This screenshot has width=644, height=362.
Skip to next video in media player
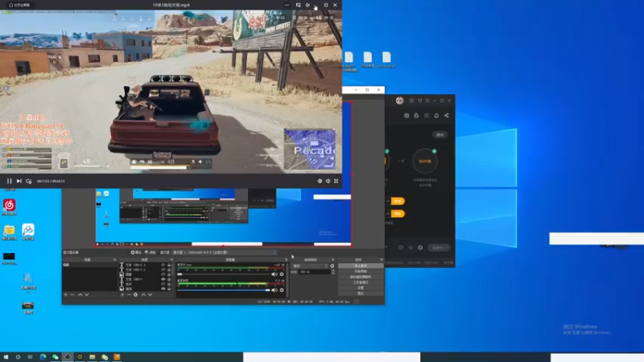[x=19, y=181]
